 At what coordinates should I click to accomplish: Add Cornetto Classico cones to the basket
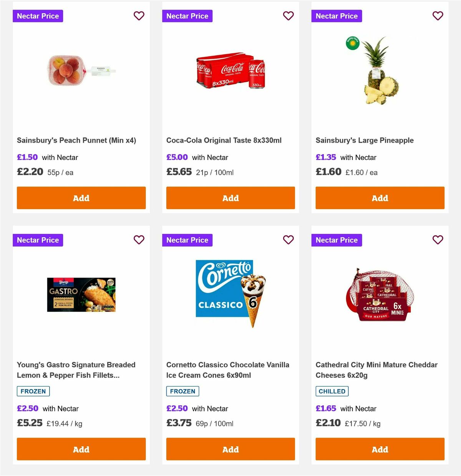point(230,449)
